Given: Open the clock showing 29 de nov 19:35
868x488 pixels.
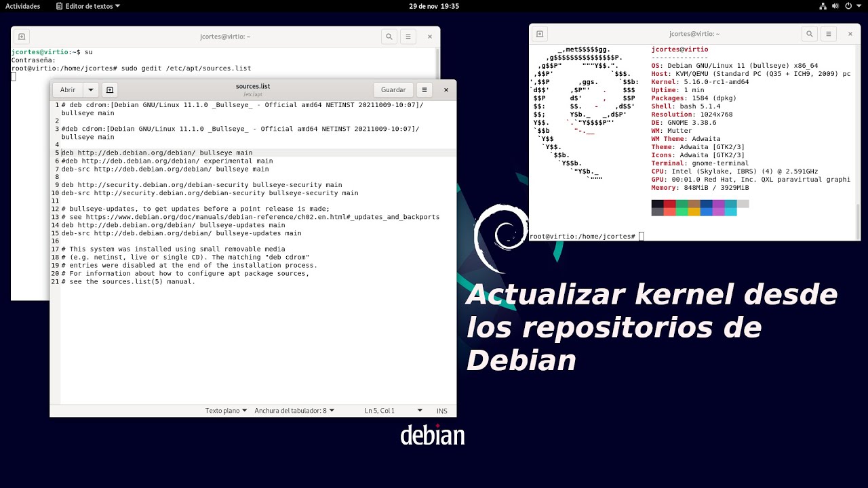Looking at the screenshot, I should point(434,6).
